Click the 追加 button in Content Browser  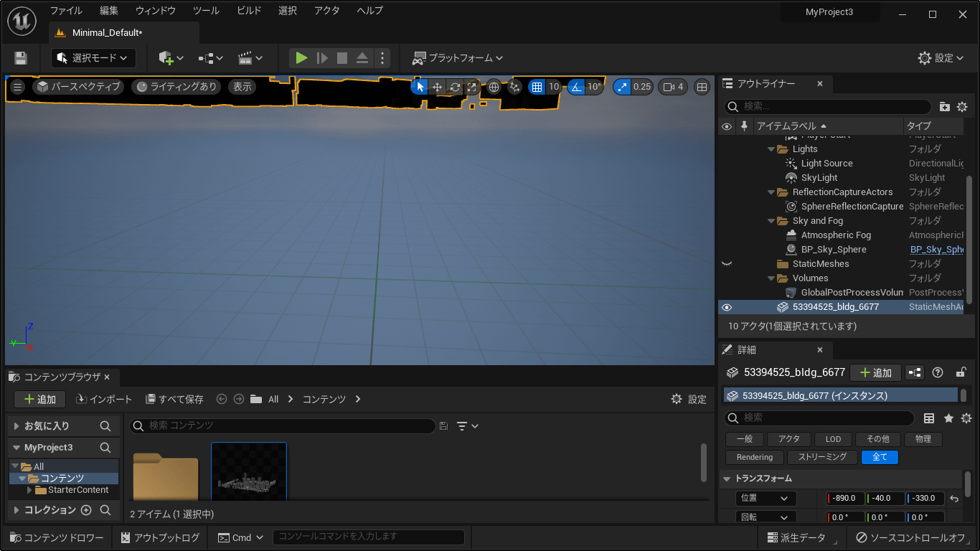pyautogui.click(x=39, y=399)
